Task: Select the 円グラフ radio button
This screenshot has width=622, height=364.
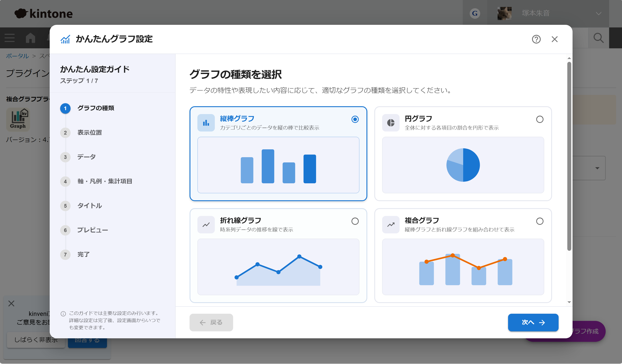Action: tap(540, 119)
